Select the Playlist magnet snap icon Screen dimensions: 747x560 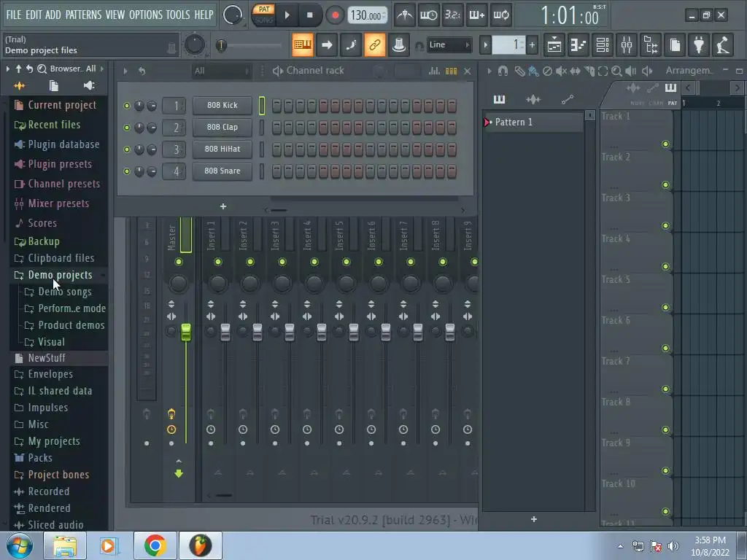click(503, 71)
